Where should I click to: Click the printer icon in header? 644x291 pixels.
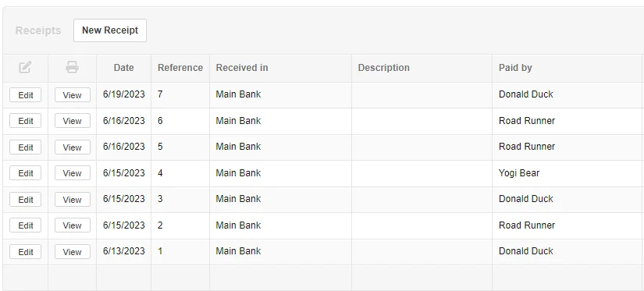pos(72,67)
